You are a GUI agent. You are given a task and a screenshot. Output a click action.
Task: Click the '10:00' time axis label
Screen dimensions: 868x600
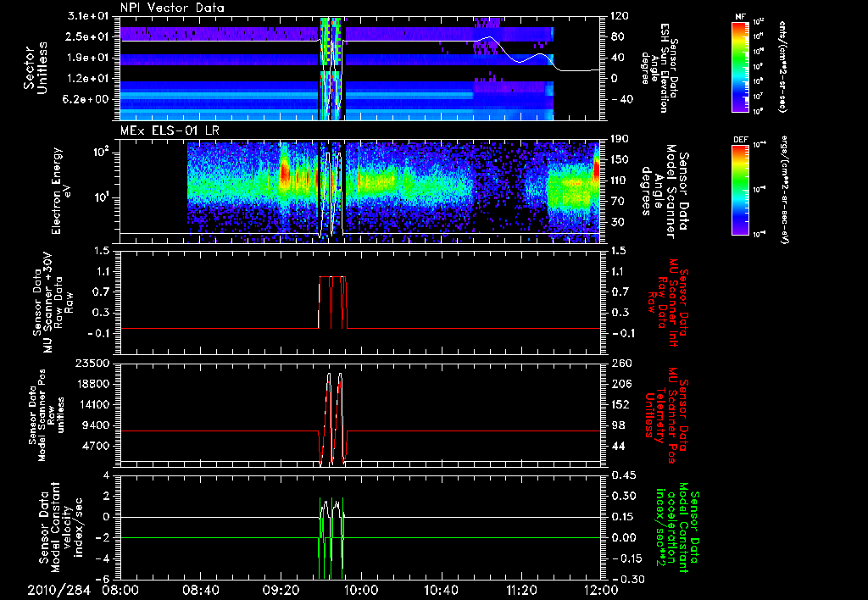coord(361,590)
